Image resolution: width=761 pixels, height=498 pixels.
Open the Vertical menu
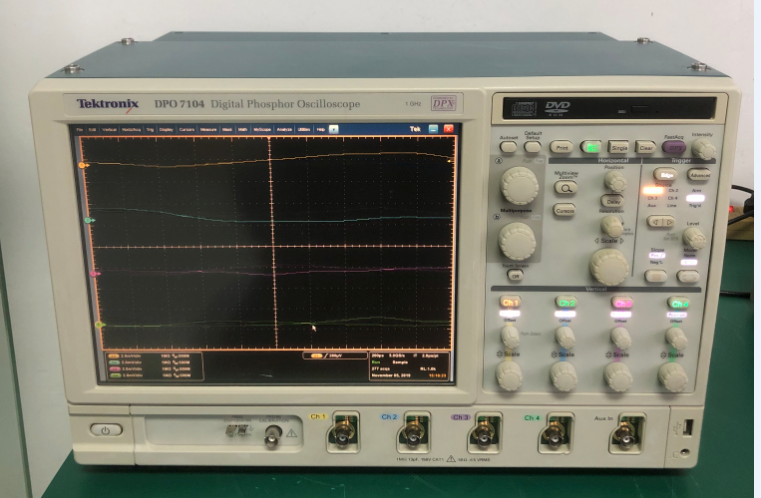point(109,130)
